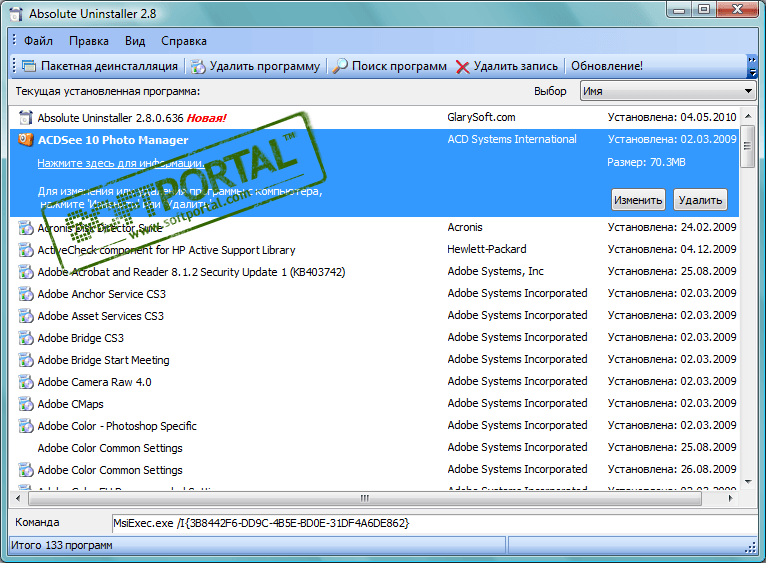Screen dimensions: 766x563
Task: Open the Правка menu
Action: (89, 41)
